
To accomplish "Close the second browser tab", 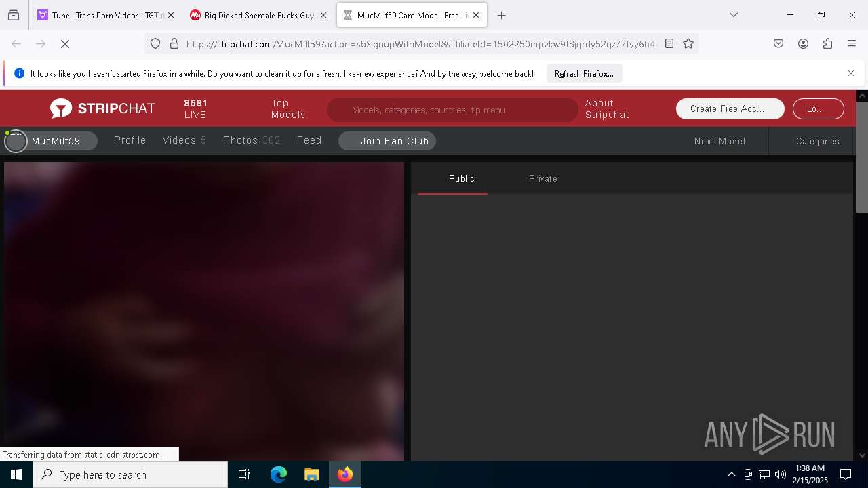I will point(323,15).
